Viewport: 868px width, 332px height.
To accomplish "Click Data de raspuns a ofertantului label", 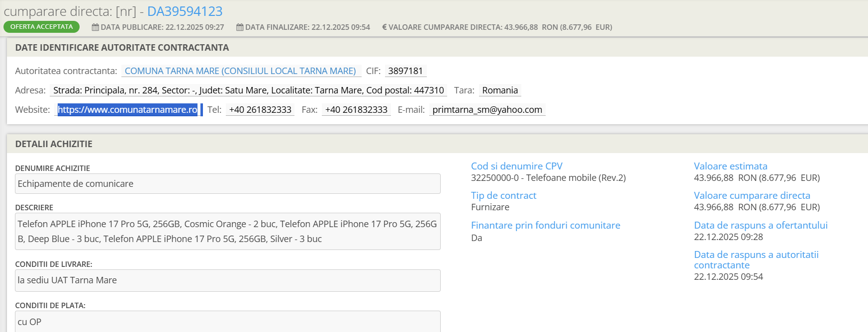I will (x=761, y=226).
